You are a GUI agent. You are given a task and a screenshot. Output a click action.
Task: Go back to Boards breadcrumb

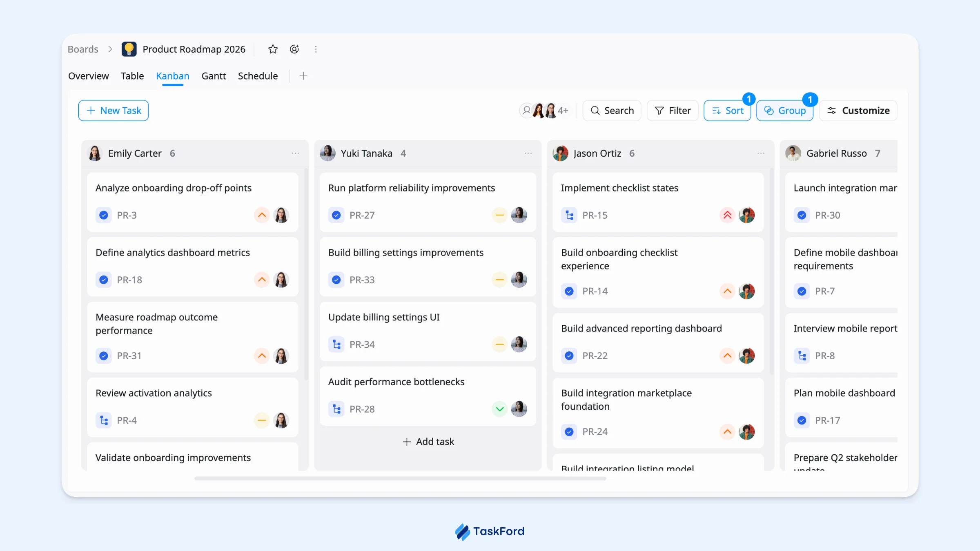point(83,49)
